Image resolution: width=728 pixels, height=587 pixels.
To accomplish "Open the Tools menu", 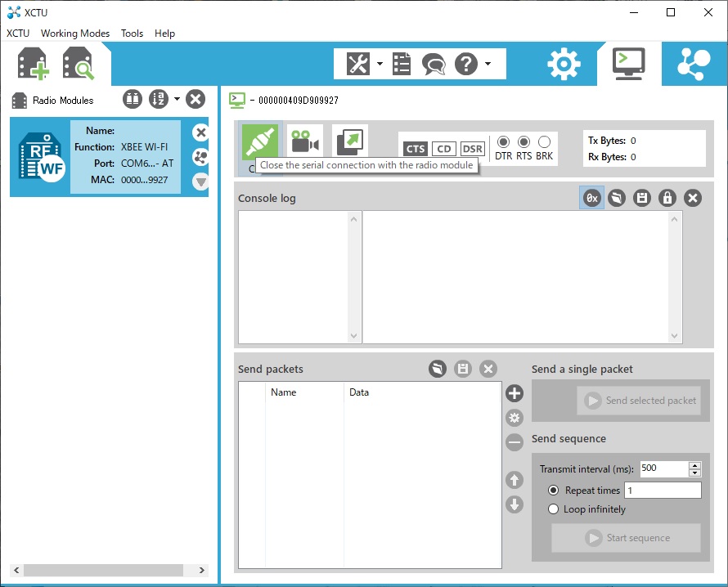I will (132, 34).
